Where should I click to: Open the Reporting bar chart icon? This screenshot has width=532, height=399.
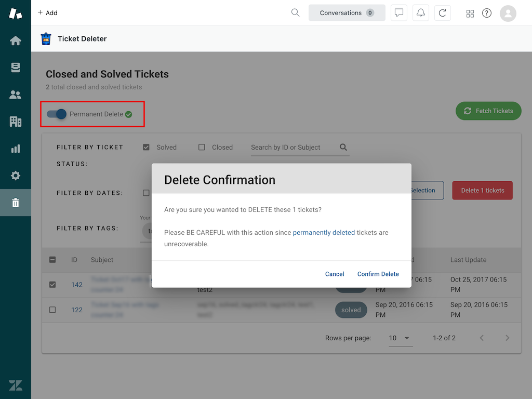[x=15, y=149]
